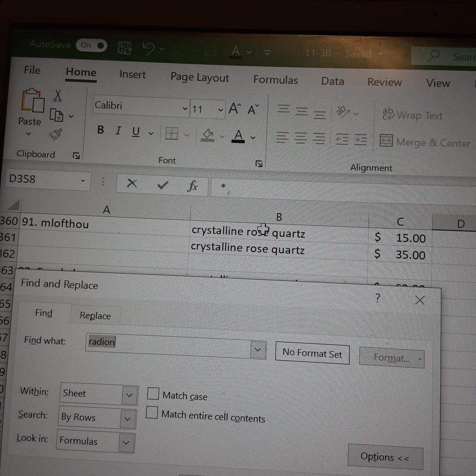The width and height of the screenshot is (476, 476).
Task: Cancel the formula bar entry with X
Action: coord(132,183)
